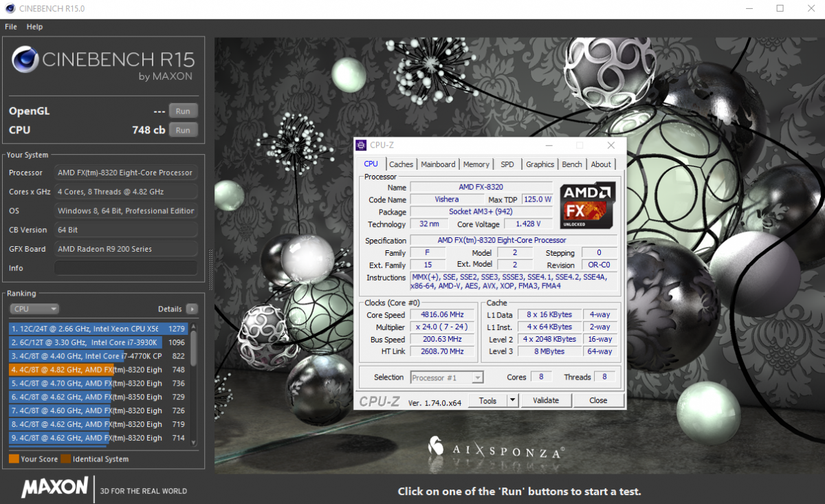Click the MAXON logo at the bottom left

click(54, 488)
